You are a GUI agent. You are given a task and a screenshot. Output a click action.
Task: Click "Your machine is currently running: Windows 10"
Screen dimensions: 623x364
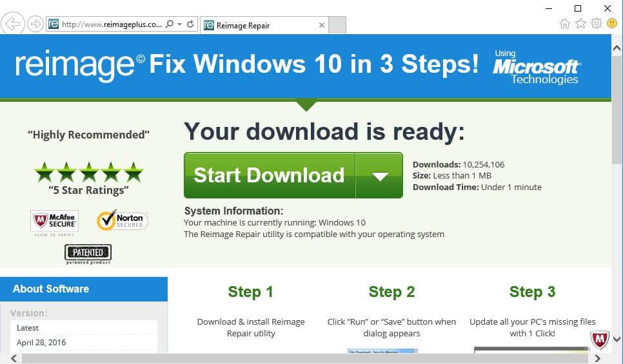(275, 223)
